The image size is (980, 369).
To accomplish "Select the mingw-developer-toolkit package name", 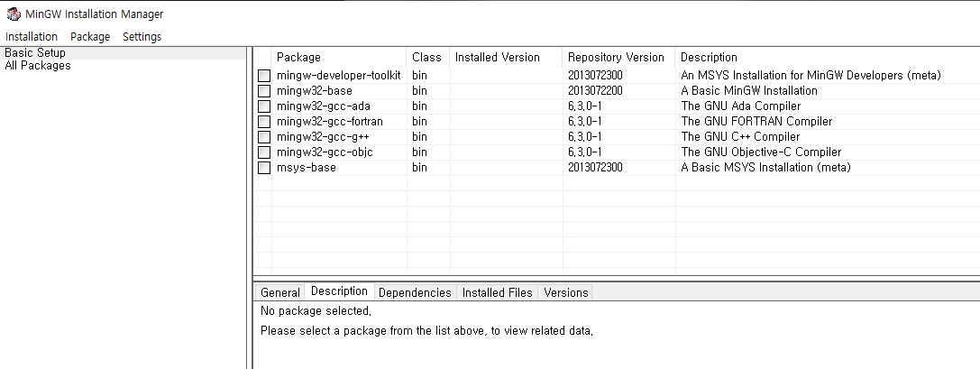I will pyautogui.click(x=339, y=76).
